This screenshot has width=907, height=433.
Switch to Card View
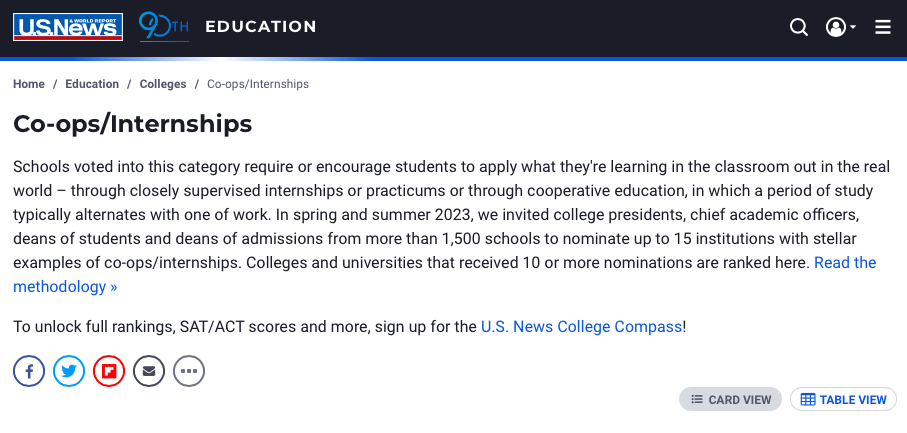tap(731, 399)
